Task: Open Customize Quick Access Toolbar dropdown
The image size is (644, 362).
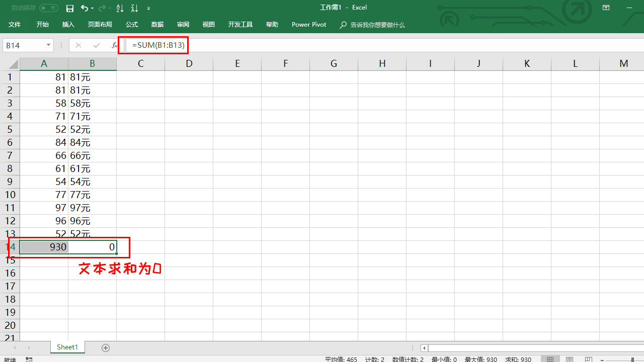Action: tap(148, 9)
